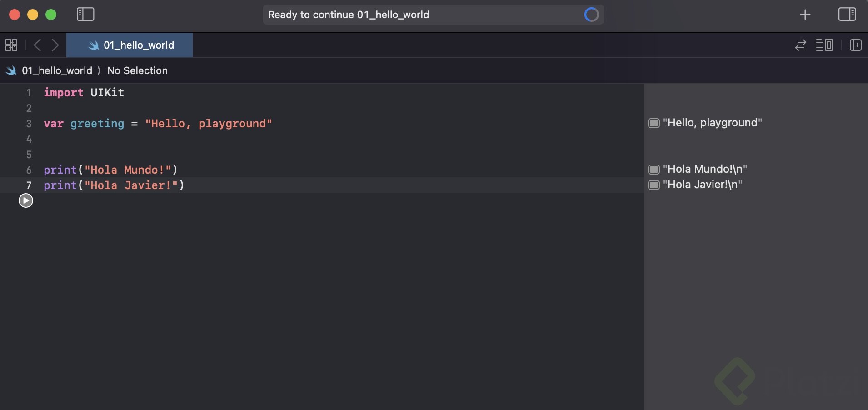
Task: Click the forward navigation arrow
Action: pyautogui.click(x=55, y=45)
